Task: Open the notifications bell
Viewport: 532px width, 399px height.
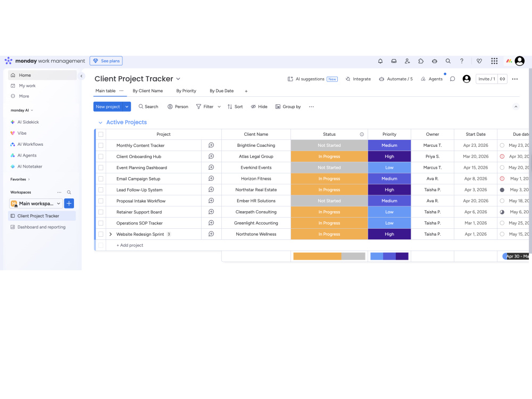Action: pyautogui.click(x=380, y=61)
